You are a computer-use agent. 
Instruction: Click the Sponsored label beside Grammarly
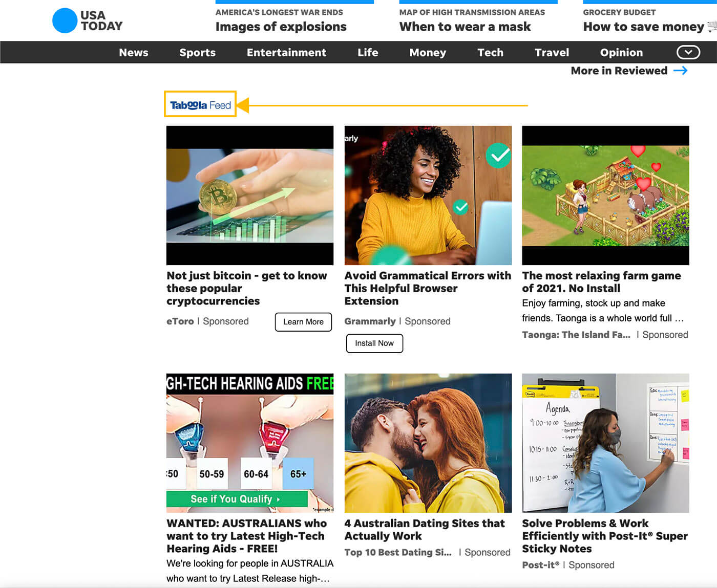point(428,321)
